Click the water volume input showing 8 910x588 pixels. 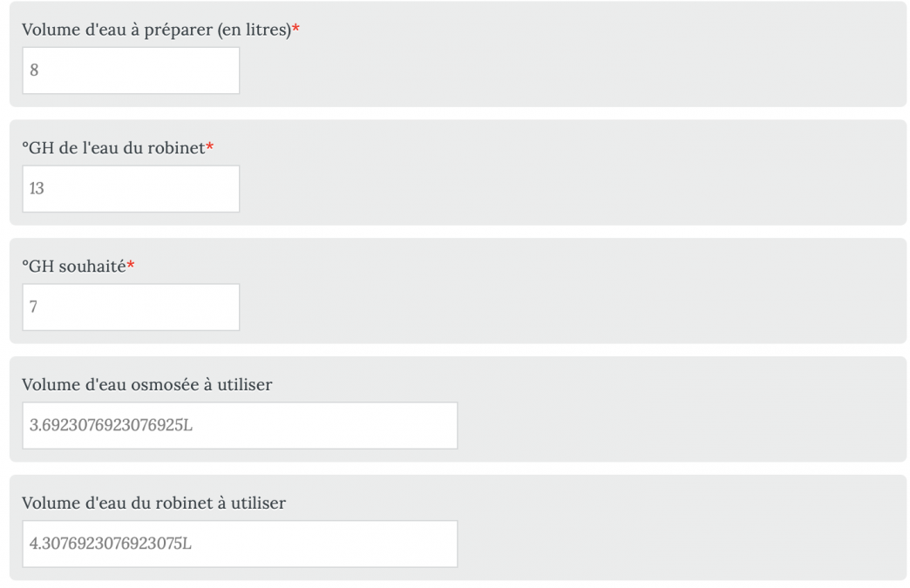click(x=131, y=71)
